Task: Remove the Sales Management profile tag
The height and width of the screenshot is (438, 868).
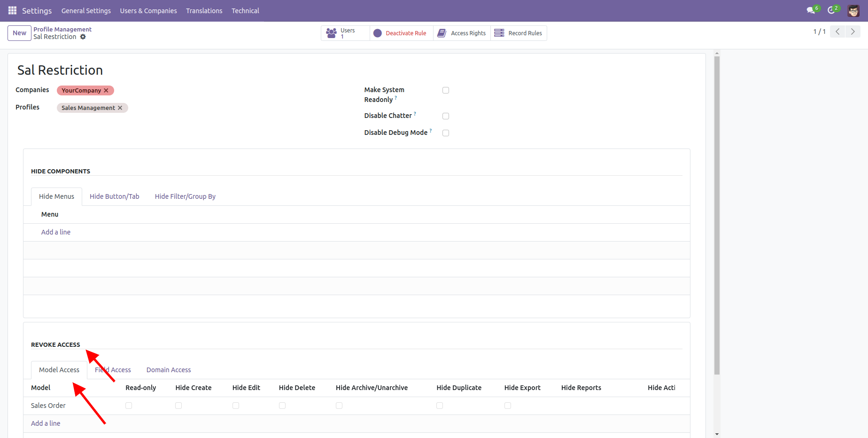Action: tap(120, 108)
